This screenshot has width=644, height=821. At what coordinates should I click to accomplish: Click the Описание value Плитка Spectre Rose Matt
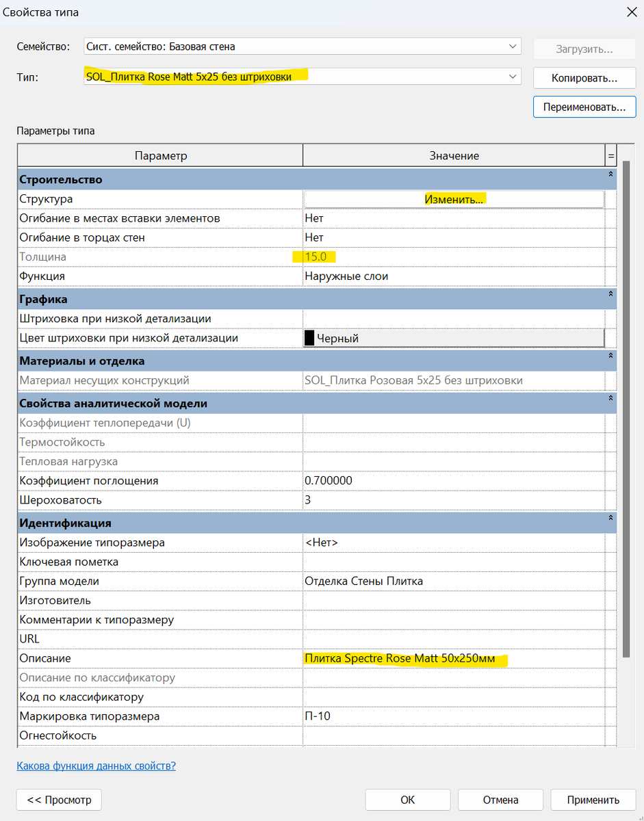[454, 658]
